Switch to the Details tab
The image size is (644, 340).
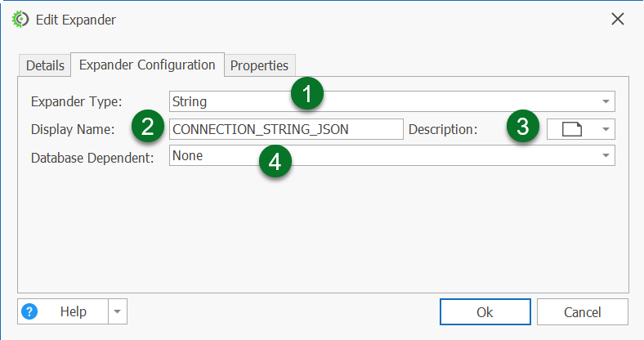[x=44, y=65]
